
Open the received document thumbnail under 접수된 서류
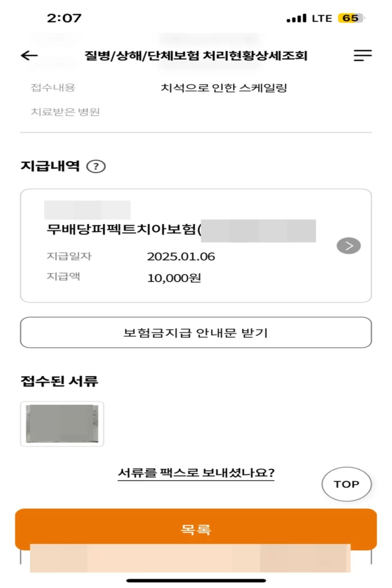click(62, 423)
